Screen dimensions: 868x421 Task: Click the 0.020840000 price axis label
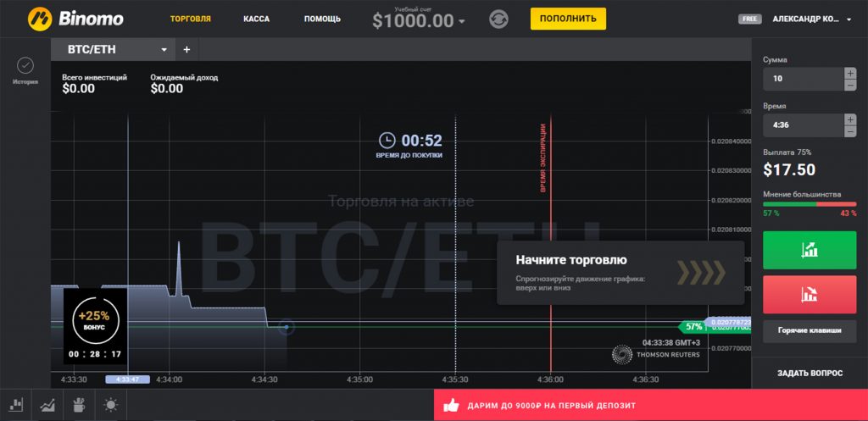[x=731, y=141]
